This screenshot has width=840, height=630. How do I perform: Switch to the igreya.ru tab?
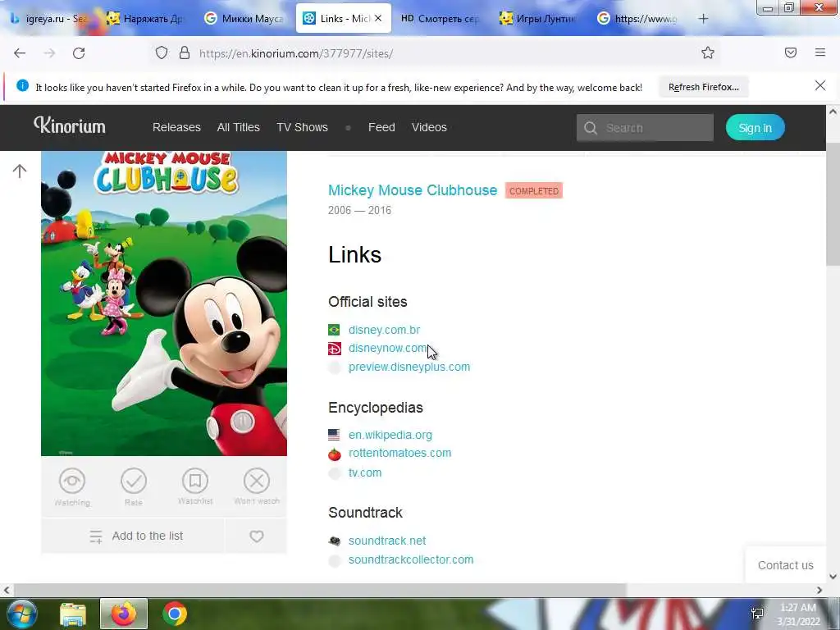pos(48,19)
